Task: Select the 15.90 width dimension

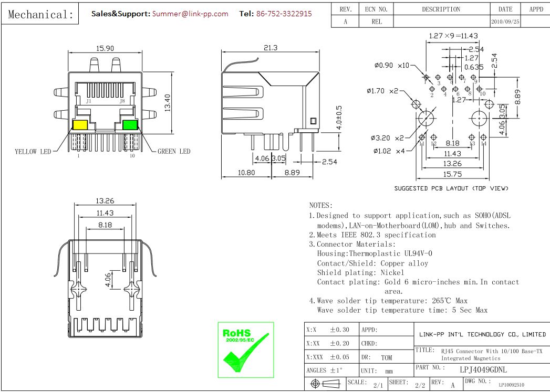Action: (105, 48)
